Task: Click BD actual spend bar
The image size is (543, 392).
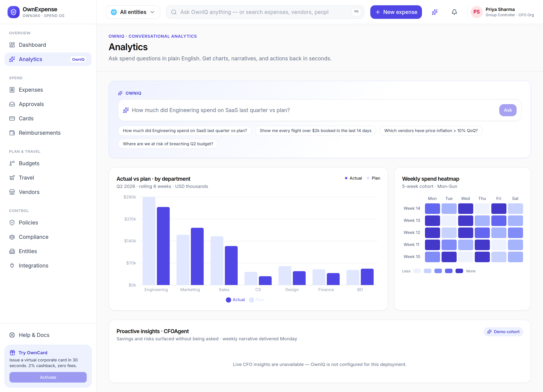Action: 367,277
